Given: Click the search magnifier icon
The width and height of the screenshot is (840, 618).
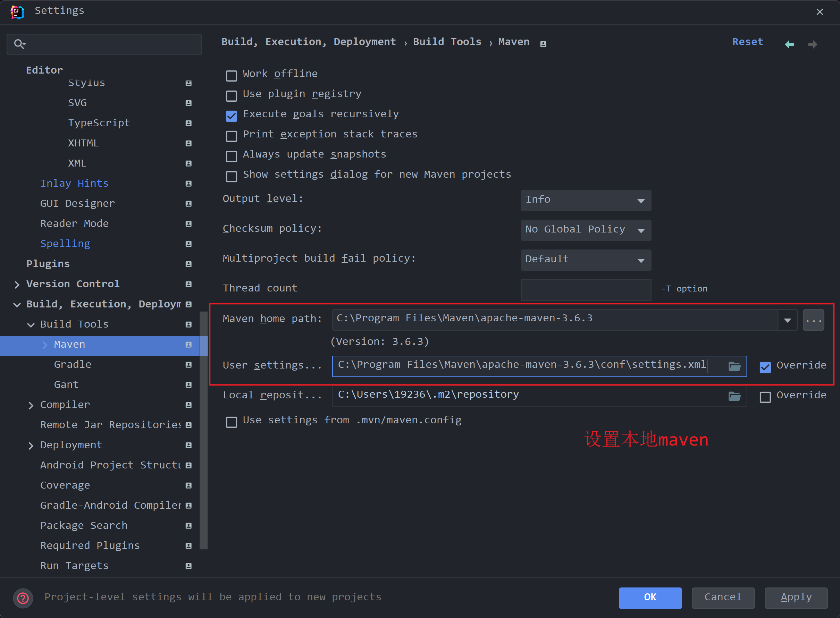Looking at the screenshot, I should pyautogui.click(x=19, y=44).
